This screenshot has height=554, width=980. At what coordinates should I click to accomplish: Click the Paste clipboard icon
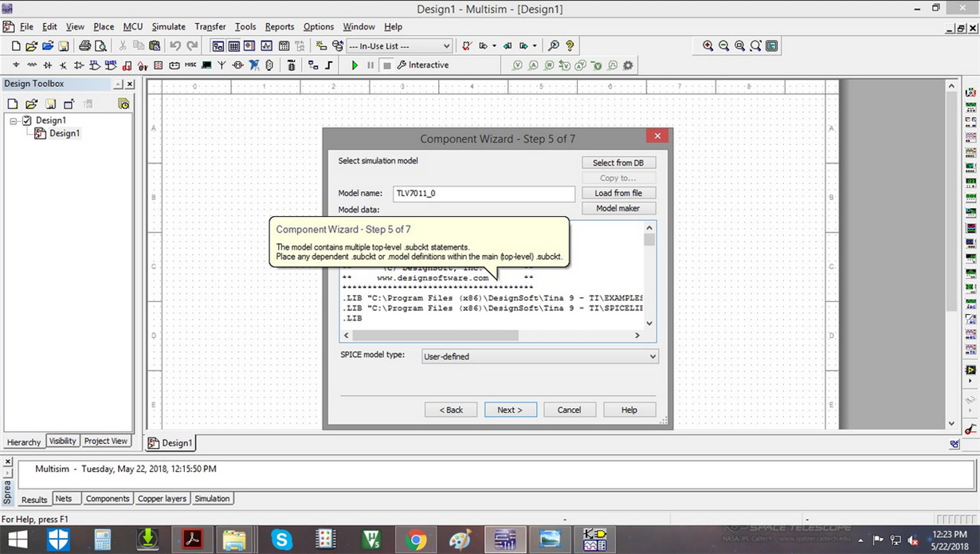coord(155,46)
